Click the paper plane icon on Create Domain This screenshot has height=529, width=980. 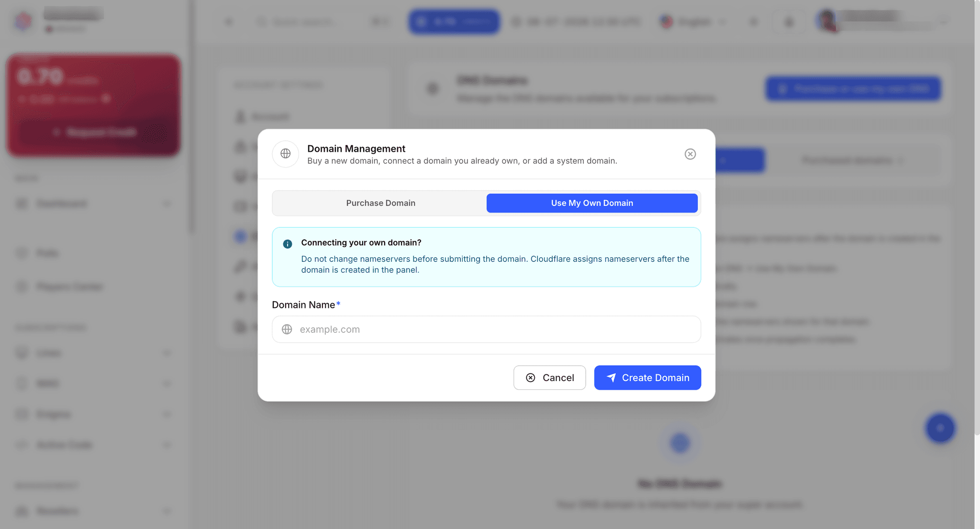(611, 378)
